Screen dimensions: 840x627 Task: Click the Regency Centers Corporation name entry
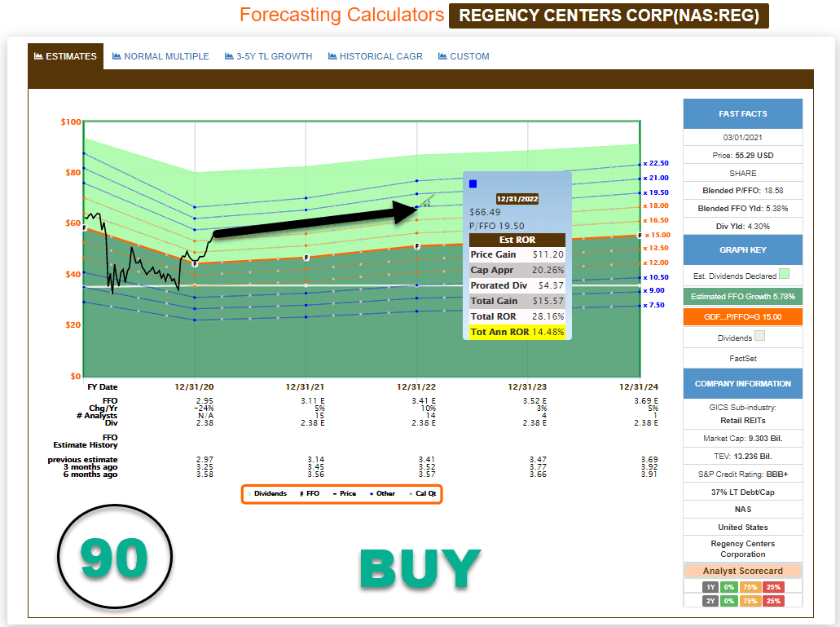743,549
